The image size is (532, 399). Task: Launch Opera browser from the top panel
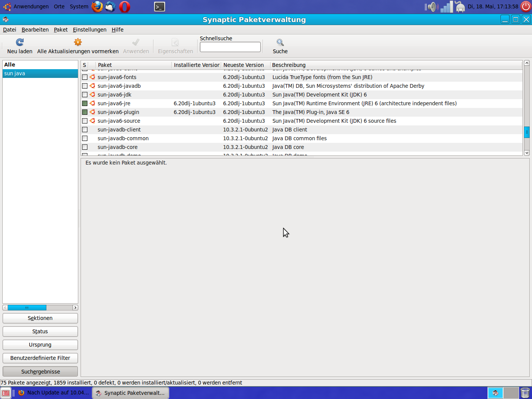[125, 6]
